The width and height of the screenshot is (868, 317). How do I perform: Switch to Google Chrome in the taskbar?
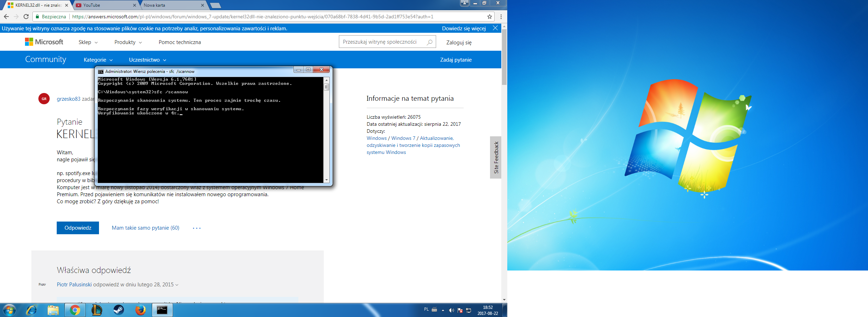pos(75,310)
